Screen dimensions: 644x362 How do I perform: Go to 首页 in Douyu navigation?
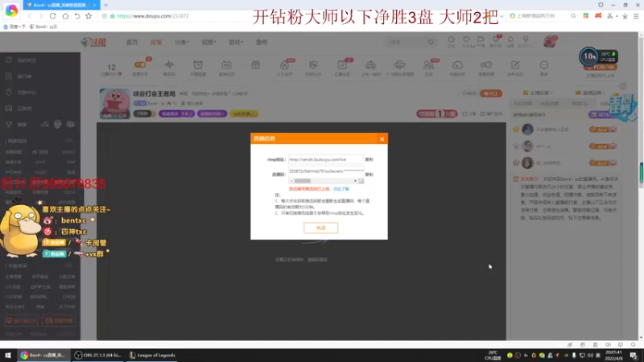(x=132, y=43)
